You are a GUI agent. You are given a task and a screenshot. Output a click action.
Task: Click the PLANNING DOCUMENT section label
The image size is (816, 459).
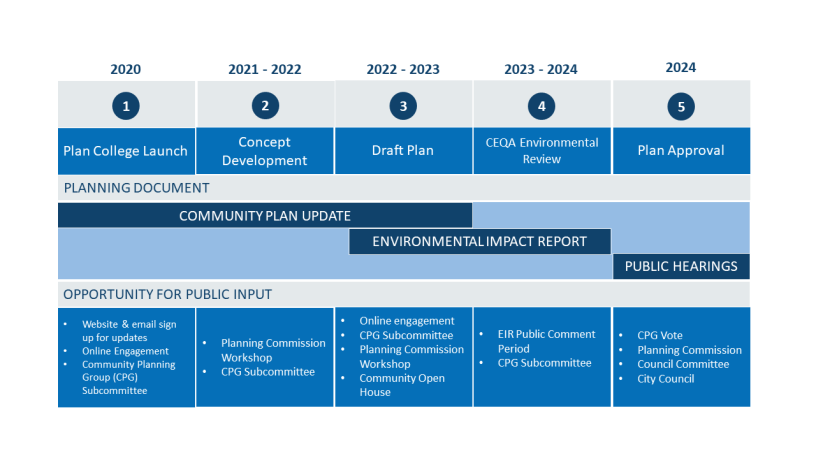[x=136, y=188]
